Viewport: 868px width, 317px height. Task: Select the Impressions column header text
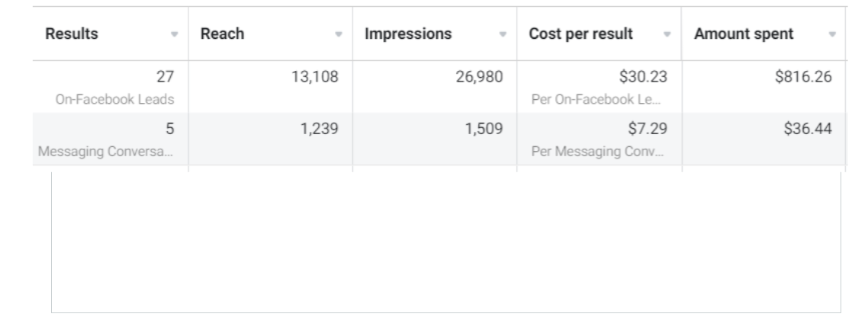[x=407, y=34]
